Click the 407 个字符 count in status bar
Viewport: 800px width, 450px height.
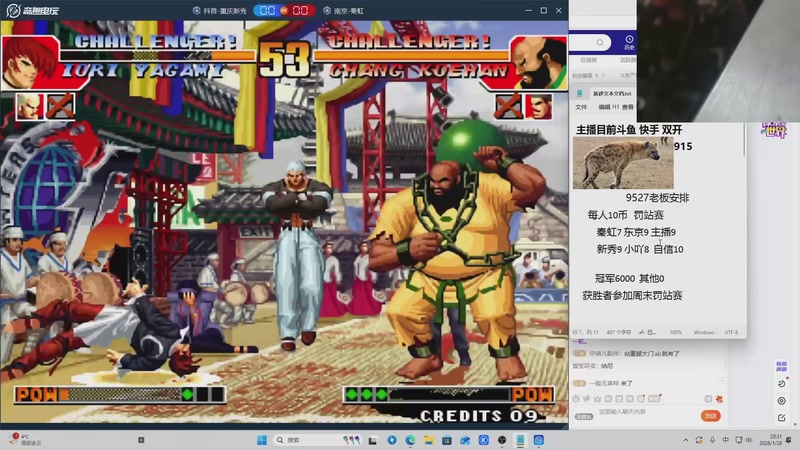click(x=618, y=332)
